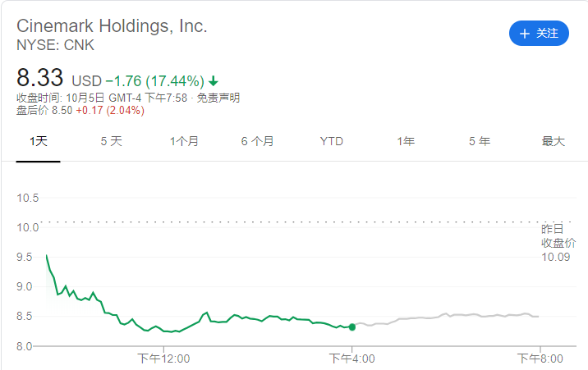The height and width of the screenshot is (370, 588).
Task: Click the 下午4:00 axis label
Action: (351, 359)
